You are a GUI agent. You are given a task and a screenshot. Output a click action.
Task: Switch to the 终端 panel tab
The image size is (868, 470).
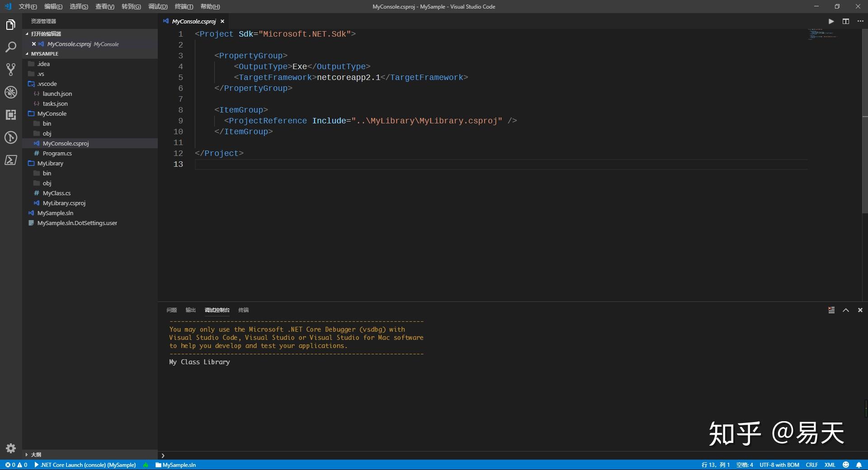244,310
